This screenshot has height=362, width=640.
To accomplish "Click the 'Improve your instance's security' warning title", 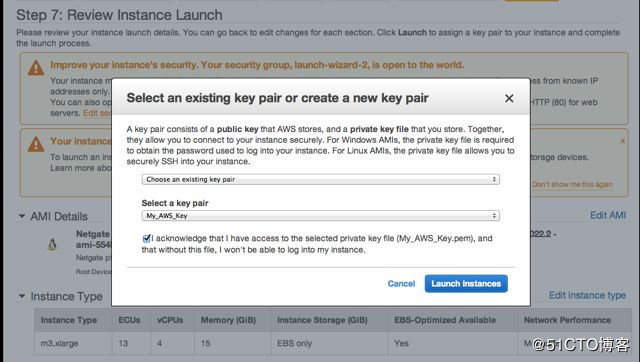I will (x=257, y=65).
